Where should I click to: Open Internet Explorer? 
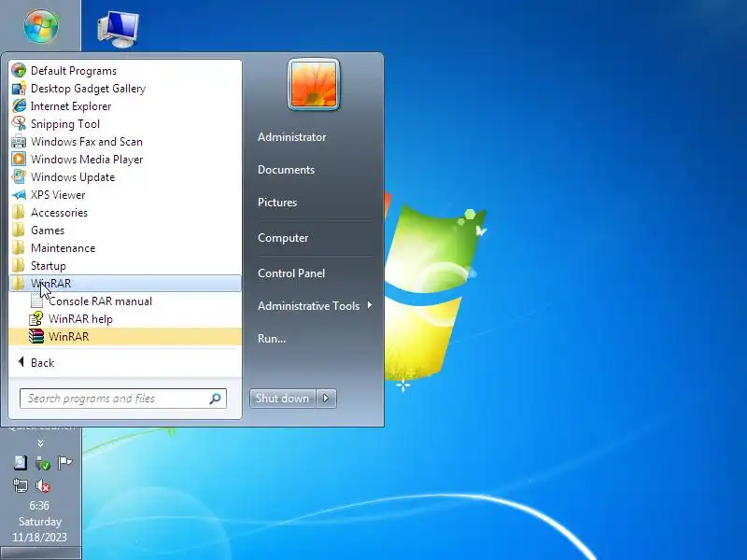[125, 106]
